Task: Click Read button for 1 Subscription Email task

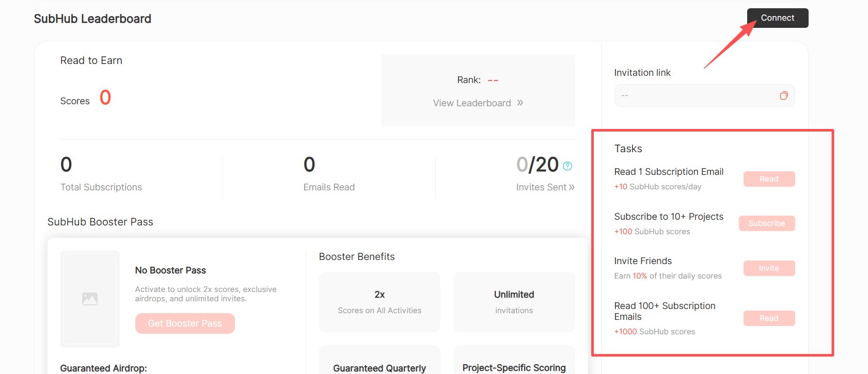Action: tap(769, 179)
